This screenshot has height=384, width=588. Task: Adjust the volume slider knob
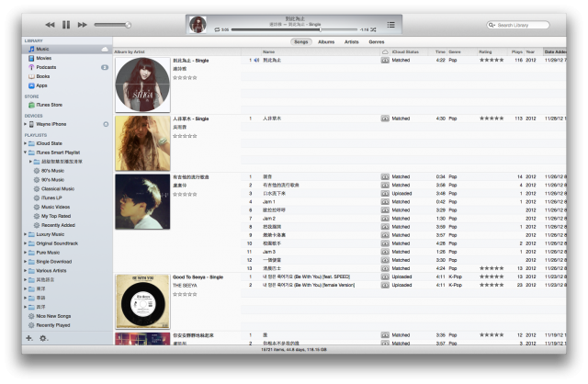(x=129, y=25)
